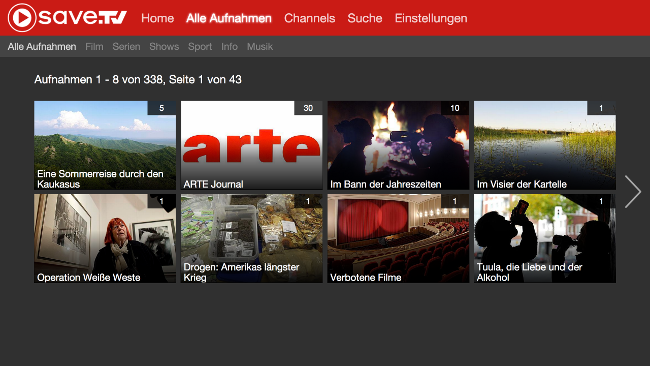Select the Film category tab

point(94,46)
